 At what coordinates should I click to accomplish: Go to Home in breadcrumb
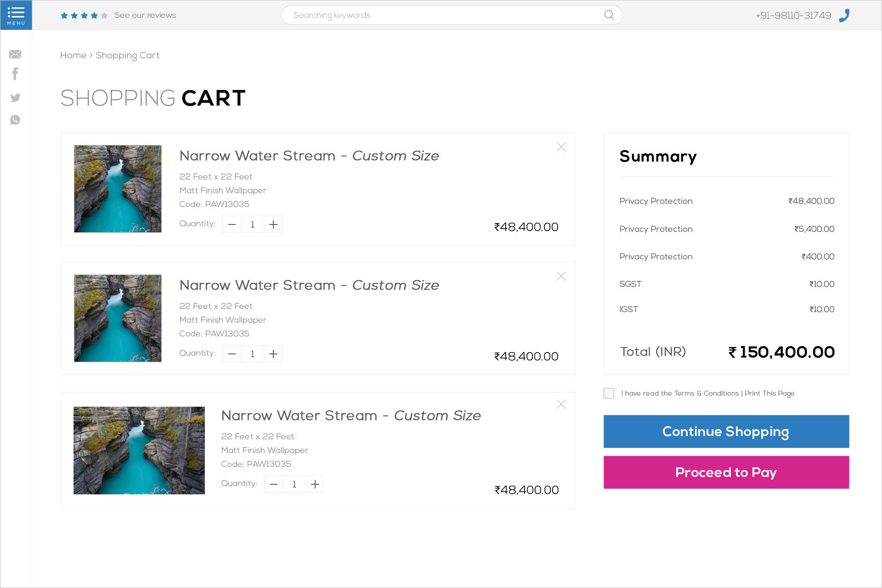(x=73, y=55)
